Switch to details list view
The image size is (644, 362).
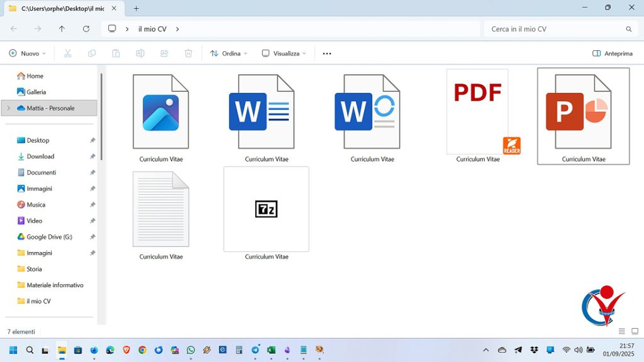coord(622,331)
